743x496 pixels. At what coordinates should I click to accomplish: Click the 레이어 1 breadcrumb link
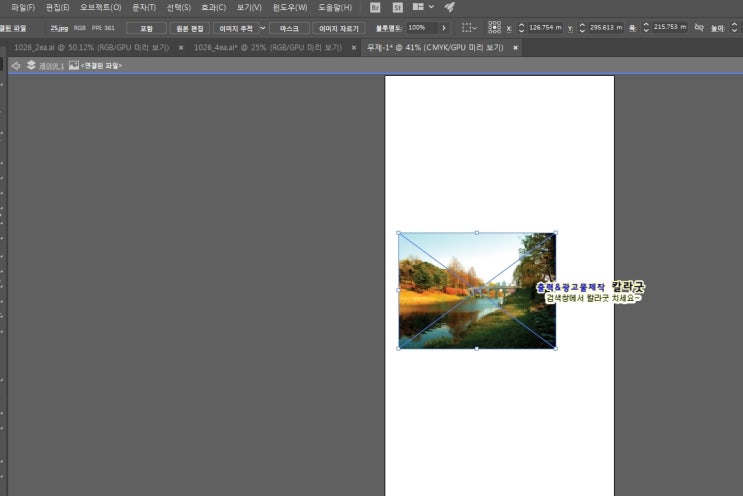(51, 66)
